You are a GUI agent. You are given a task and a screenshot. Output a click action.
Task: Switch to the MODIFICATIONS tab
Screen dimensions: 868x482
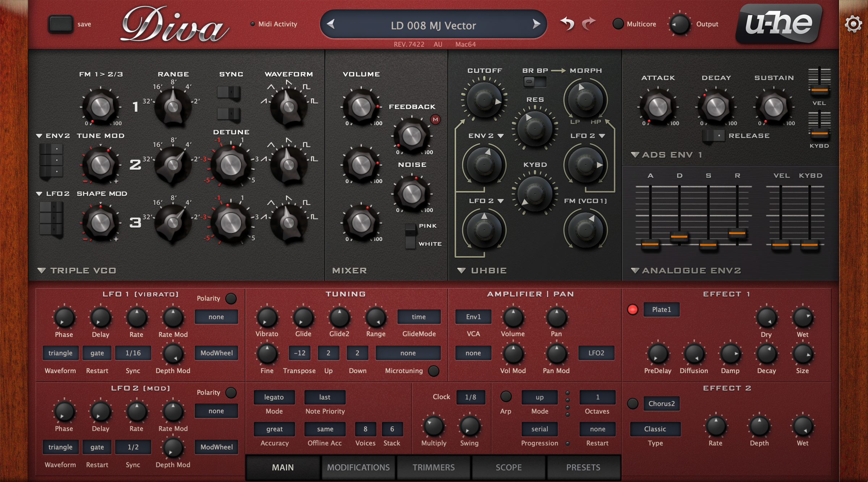(x=358, y=467)
